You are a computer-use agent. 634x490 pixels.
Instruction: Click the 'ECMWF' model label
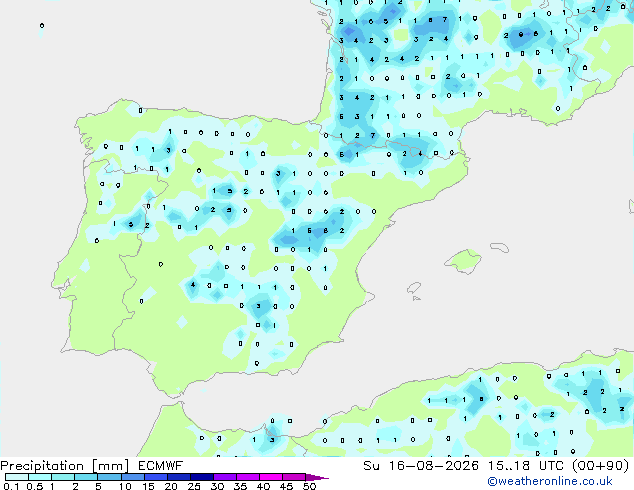[x=161, y=466]
